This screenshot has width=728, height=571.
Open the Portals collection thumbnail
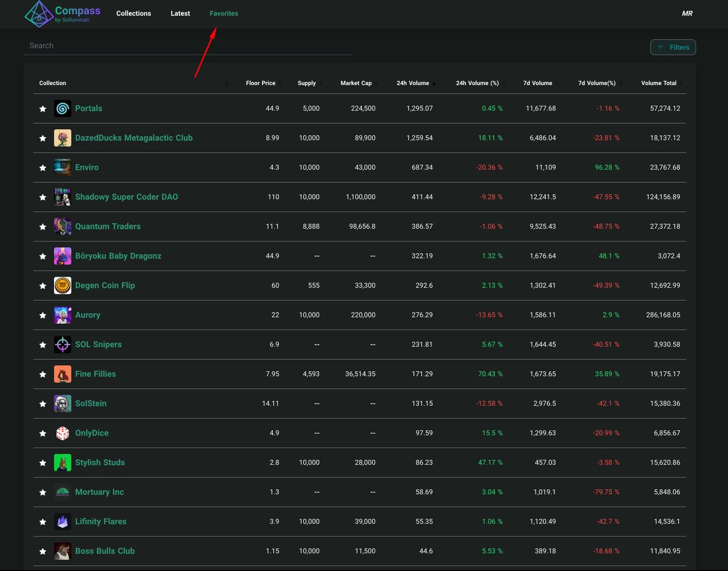62,109
